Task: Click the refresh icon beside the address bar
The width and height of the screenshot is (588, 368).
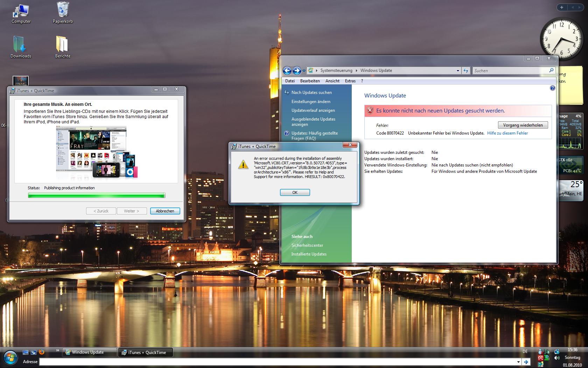Action: coord(466,70)
